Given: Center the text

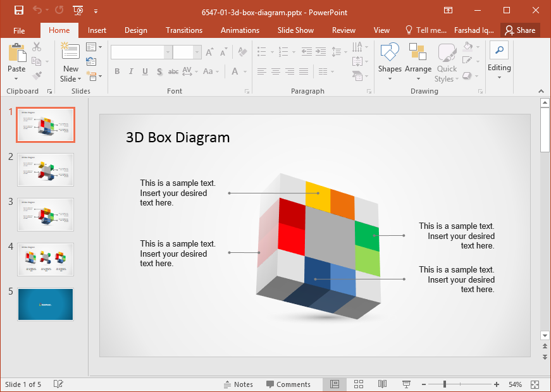Looking at the screenshot, I should (x=276, y=71).
